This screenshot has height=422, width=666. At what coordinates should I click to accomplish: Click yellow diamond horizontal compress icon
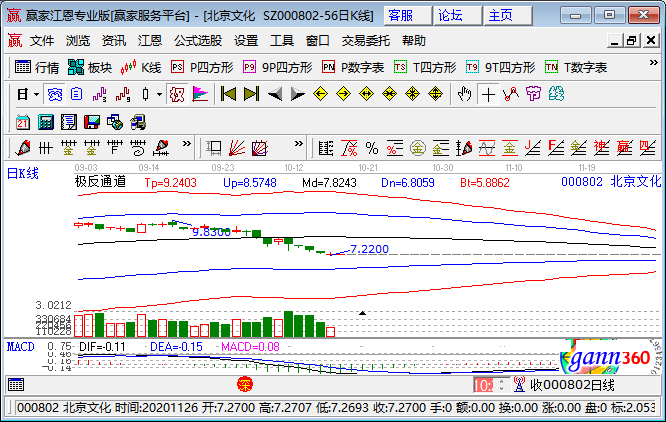coord(389,94)
